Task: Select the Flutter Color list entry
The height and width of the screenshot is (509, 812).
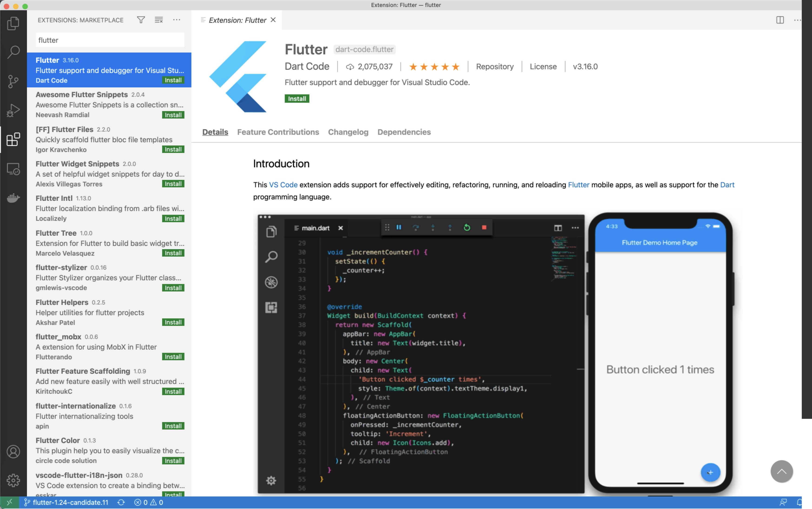Action: (x=109, y=450)
